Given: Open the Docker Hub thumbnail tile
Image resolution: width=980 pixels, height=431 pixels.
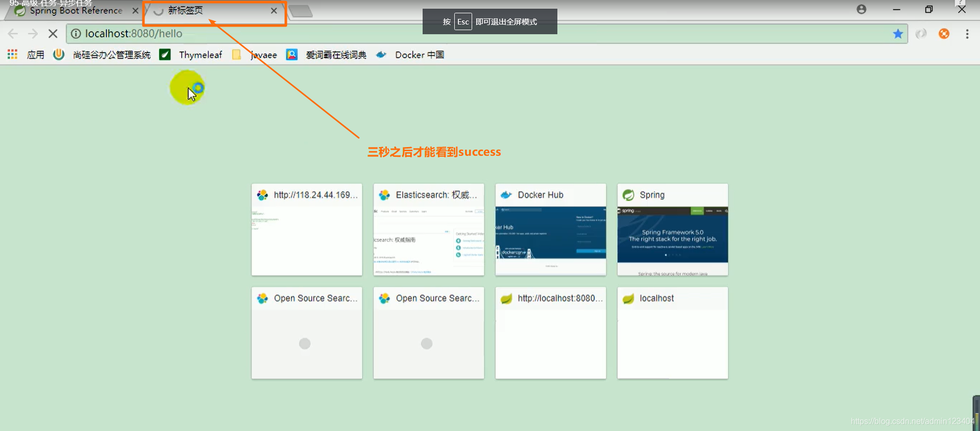Looking at the screenshot, I should [551, 230].
